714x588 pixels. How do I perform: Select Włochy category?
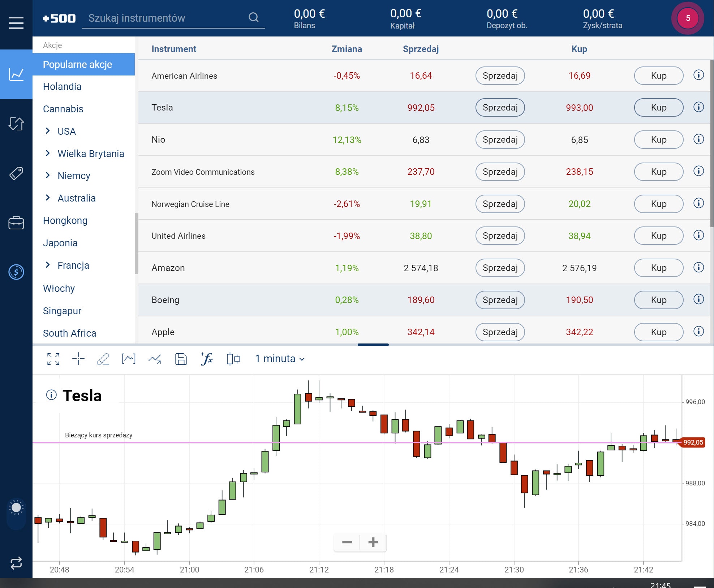59,289
